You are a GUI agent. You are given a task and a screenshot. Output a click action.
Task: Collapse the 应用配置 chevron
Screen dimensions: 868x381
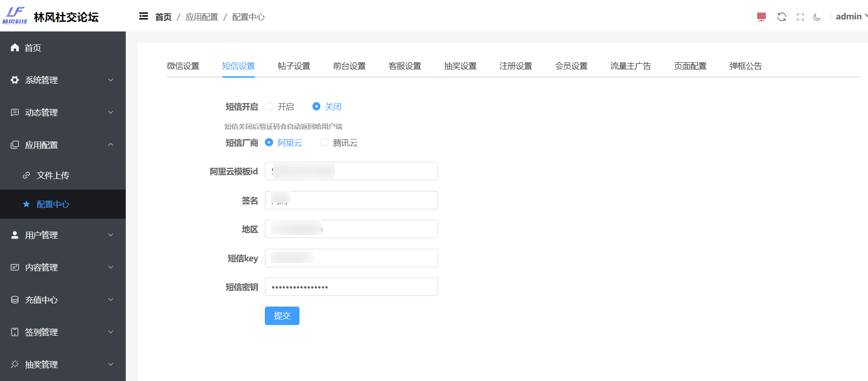pos(111,145)
